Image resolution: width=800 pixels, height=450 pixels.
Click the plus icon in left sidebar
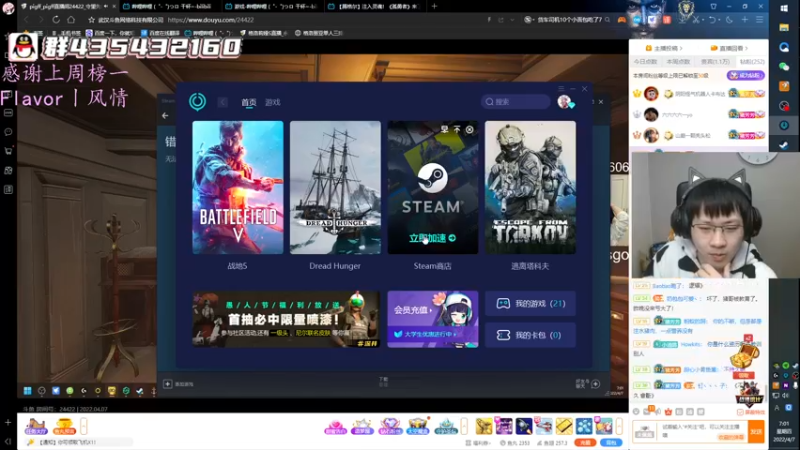pos(8,422)
